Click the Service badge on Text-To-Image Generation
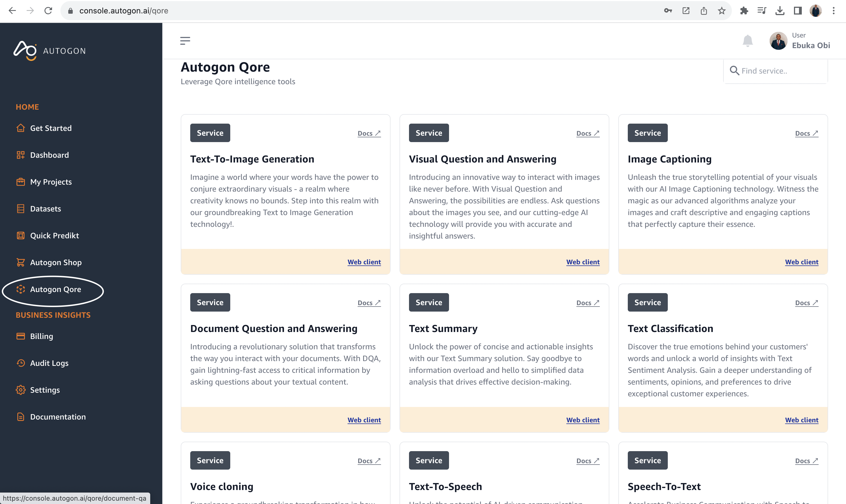The image size is (846, 504). 210,133
